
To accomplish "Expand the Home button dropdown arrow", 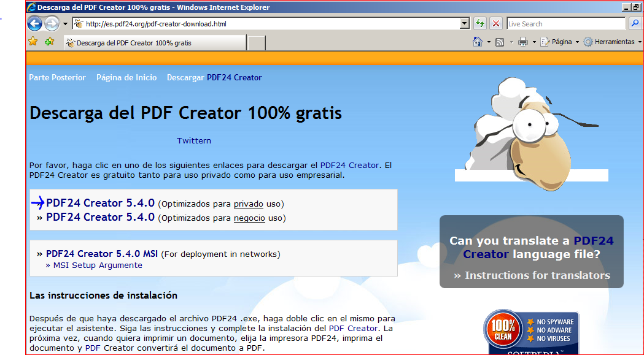I will click(489, 42).
